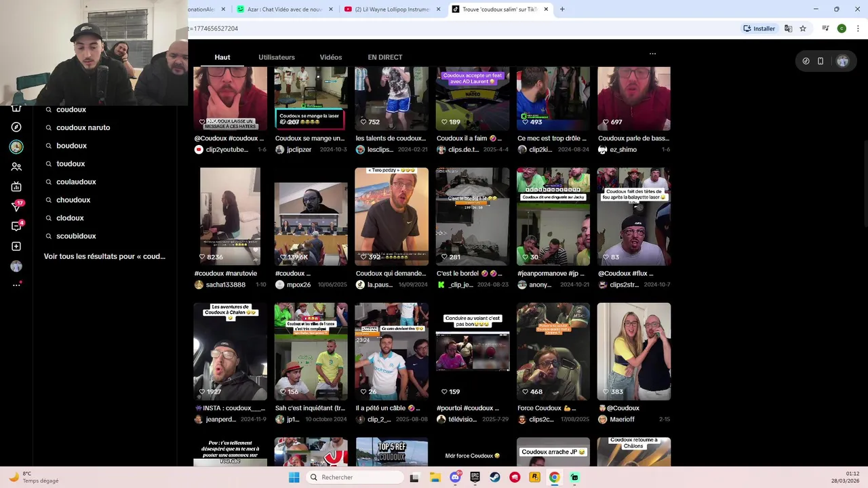Select the scoubidoux search suggestion
The image size is (868, 488).
point(77,236)
